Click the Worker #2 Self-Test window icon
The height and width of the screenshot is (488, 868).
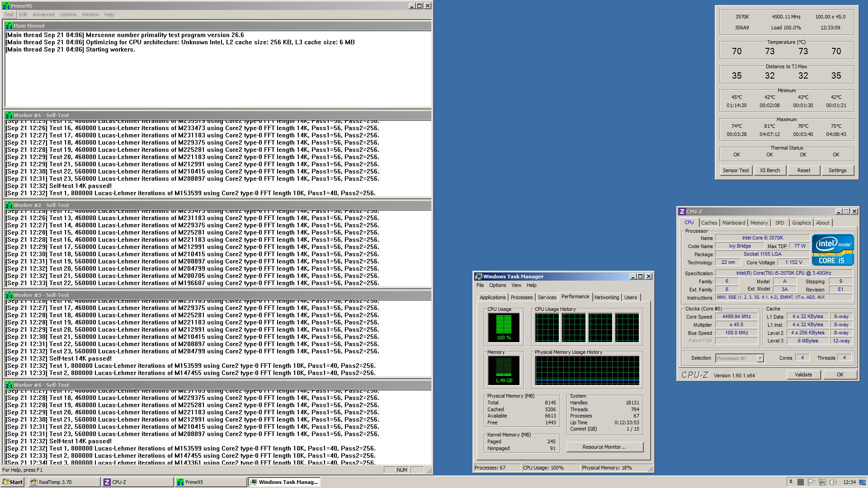tap(9, 205)
